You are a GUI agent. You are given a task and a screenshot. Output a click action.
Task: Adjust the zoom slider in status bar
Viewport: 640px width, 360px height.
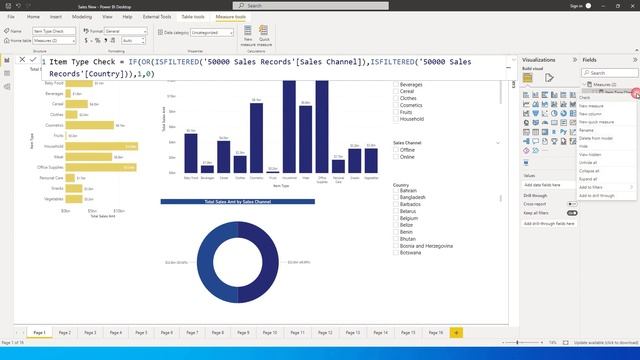tap(518, 343)
